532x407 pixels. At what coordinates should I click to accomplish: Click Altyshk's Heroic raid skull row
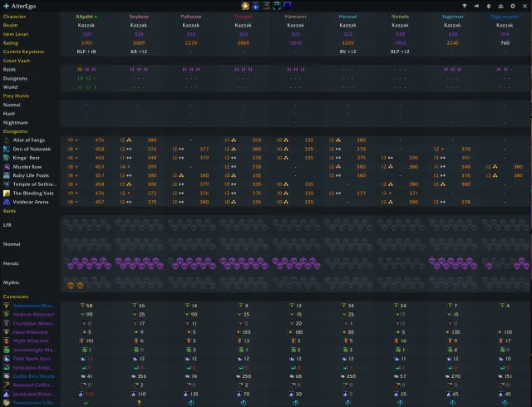click(x=89, y=263)
